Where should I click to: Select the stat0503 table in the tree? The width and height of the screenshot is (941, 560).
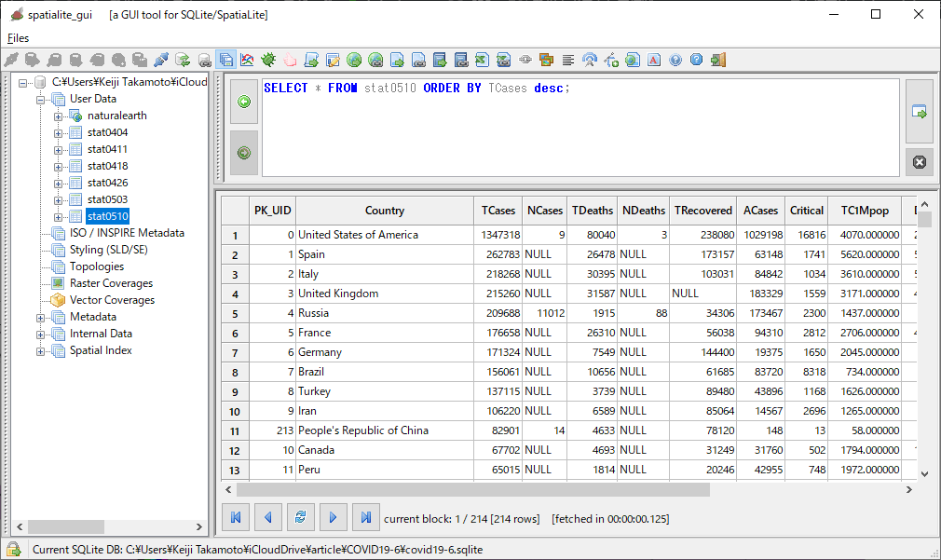coord(107,199)
